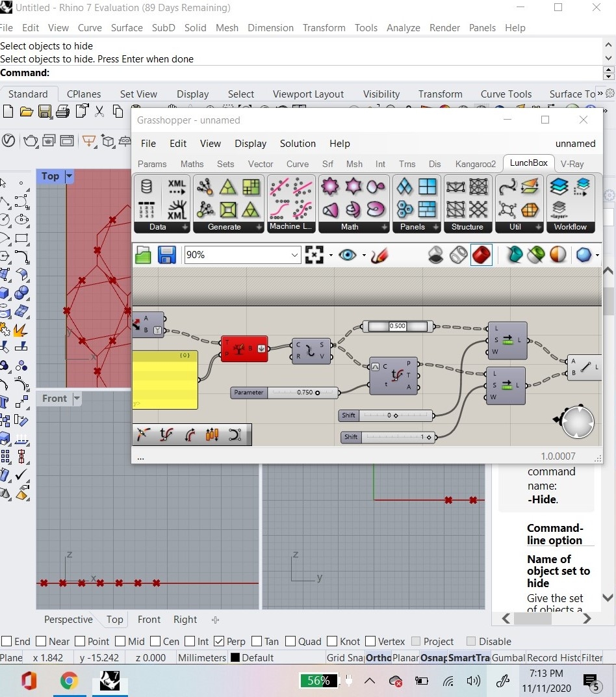Viewport: 616px width, 697px height.
Task: Click the sketch pencil icon in Grasshopper
Action: click(379, 255)
